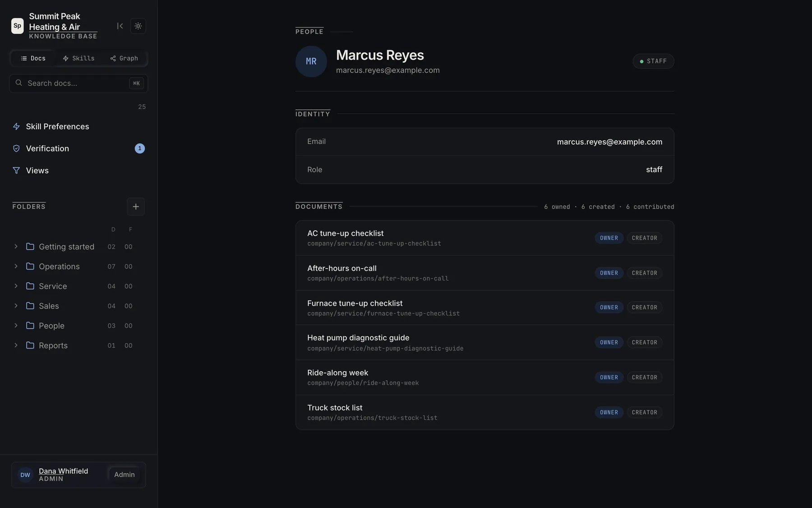Open Views in sidebar
The width and height of the screenshot is (812, 508).
pos(78,170)
